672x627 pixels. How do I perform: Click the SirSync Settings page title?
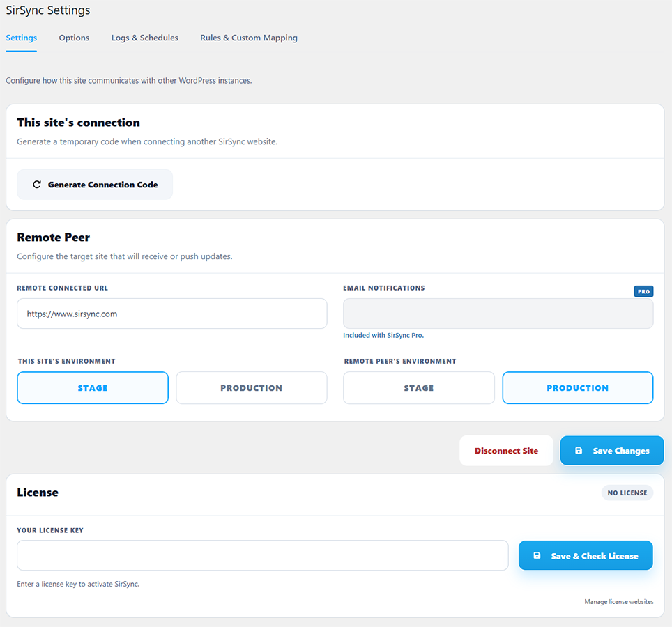pos(48,10)
